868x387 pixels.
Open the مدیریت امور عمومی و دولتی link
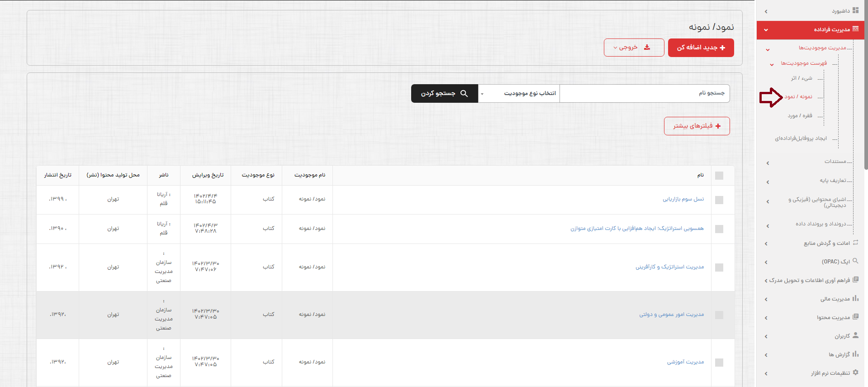[x=671, y=315]
